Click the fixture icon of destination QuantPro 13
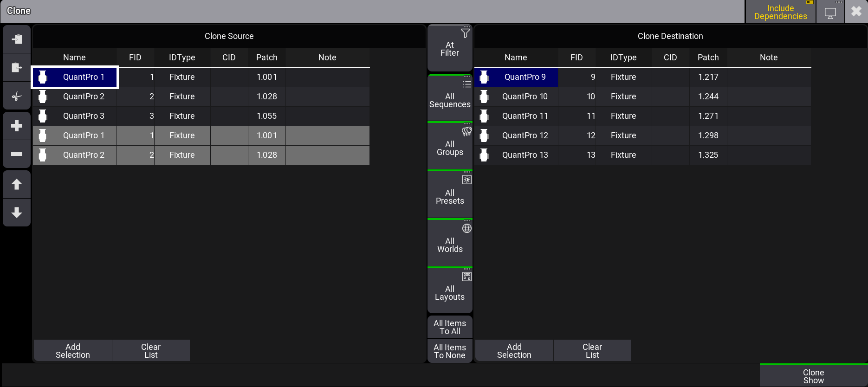Image resolution: width=868 pixels, height=387 pixels. click(x=484, y=155)
